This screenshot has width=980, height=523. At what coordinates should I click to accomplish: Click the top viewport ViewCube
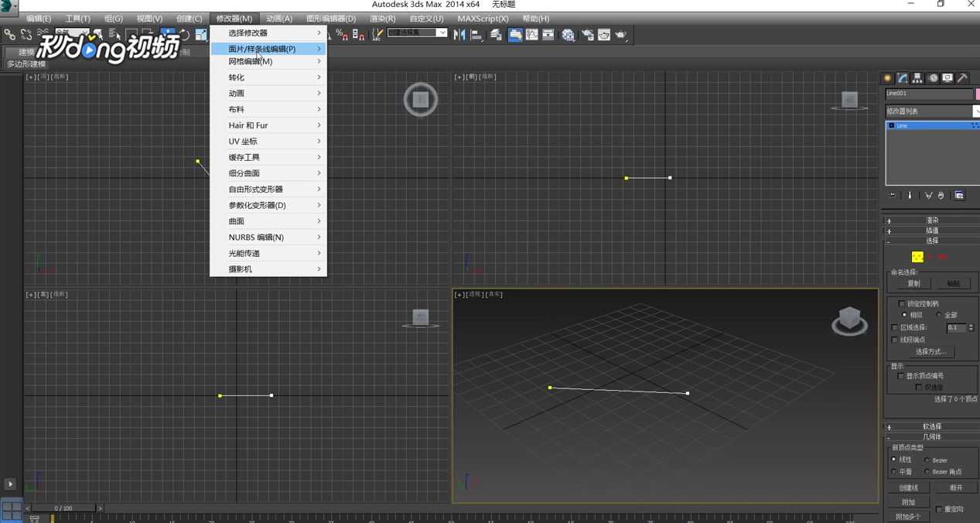(x=421, y=99)
